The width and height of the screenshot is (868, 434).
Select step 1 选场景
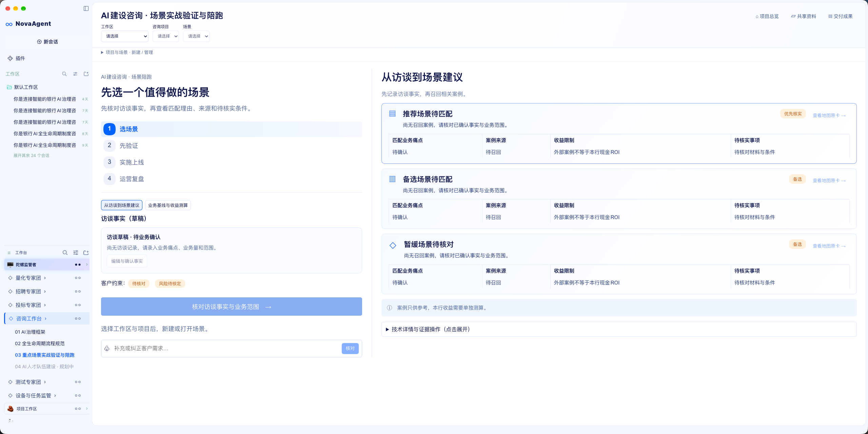[232, 129]
